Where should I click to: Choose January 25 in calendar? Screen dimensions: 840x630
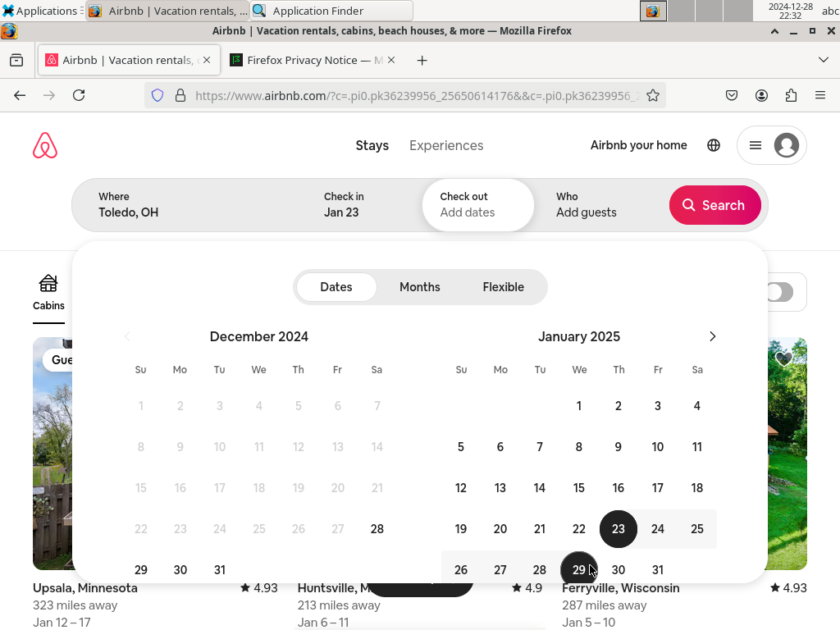pos(697,529)
